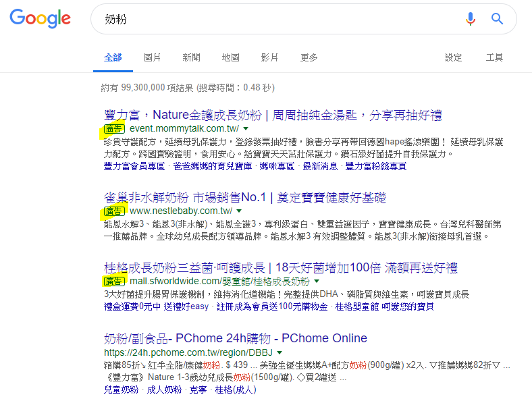This screenshot has width=532, height=401.
Task: Click the 最新消息 sitelink
Action: tap(320, 166)
